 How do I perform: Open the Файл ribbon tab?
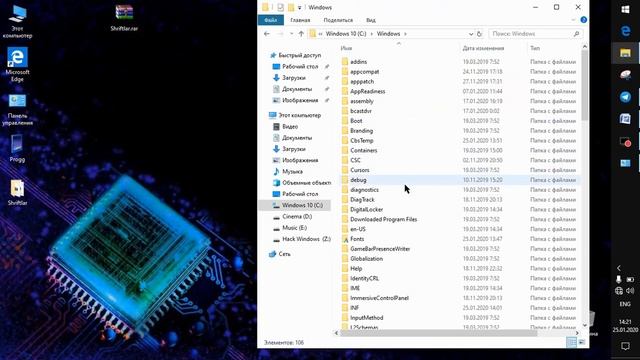point(271,20)
